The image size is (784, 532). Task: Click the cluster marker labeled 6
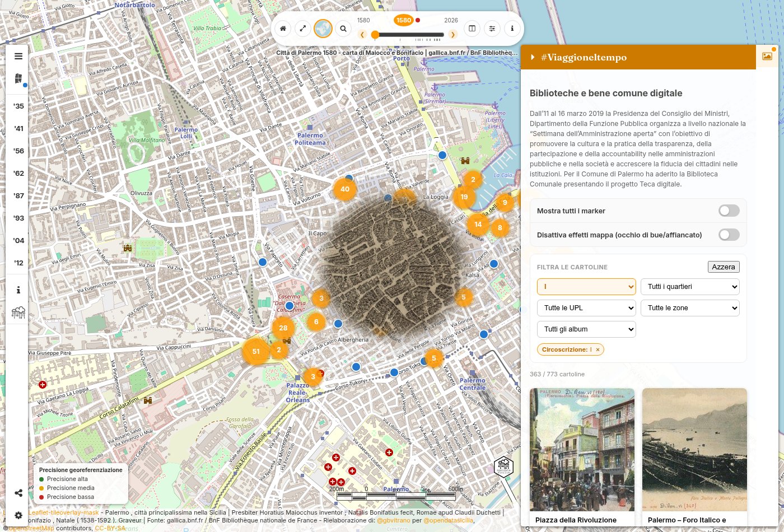(x=316, y=322)
